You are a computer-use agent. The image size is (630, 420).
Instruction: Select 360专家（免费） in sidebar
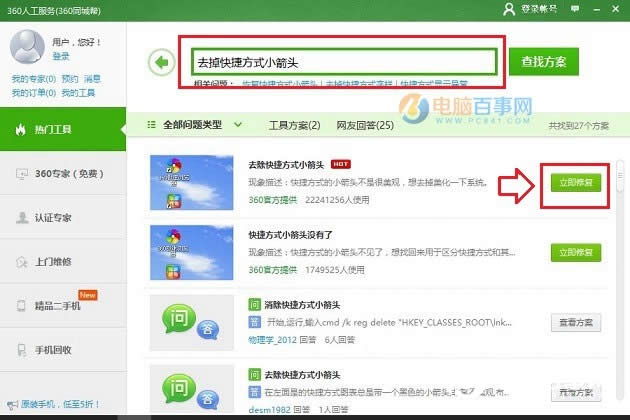click(x=62, y=173)
